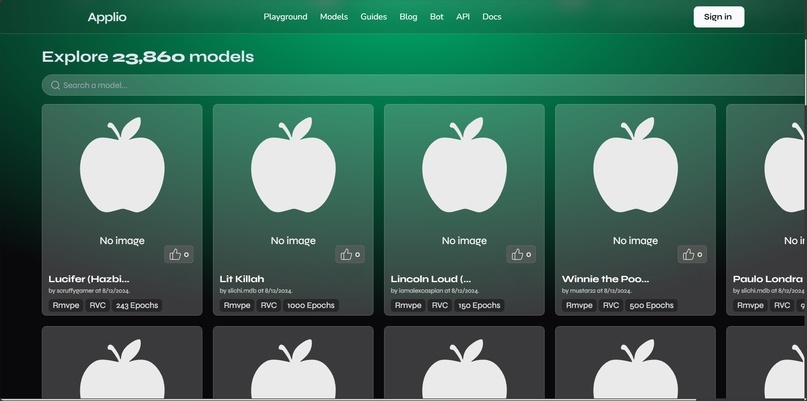Click the Applio logo
Viewport: 807px width, 401px height.
[x=107, y=17]
